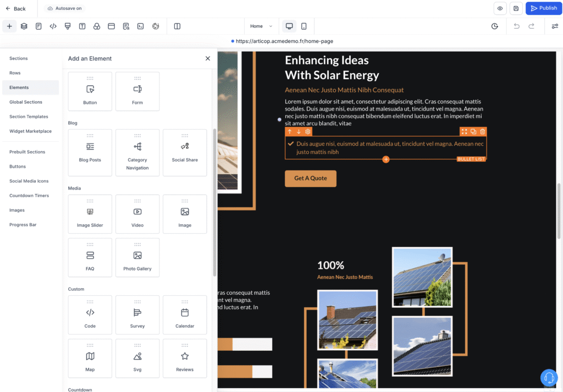Switch to desktop view
This screenshot has height=392, width=563.
[x=289, y=26]
